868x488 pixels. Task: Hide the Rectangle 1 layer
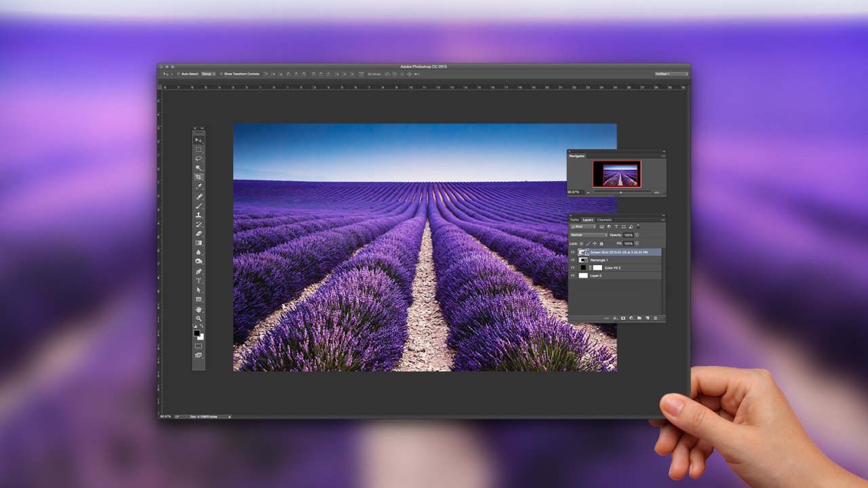[573, 260]
